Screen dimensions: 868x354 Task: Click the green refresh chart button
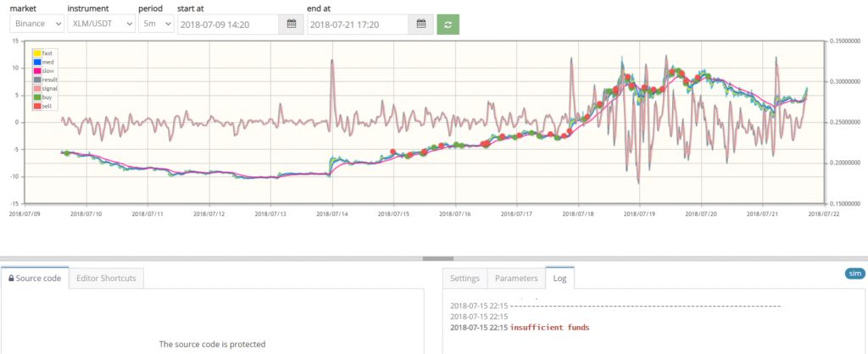[x=448, y=25]
